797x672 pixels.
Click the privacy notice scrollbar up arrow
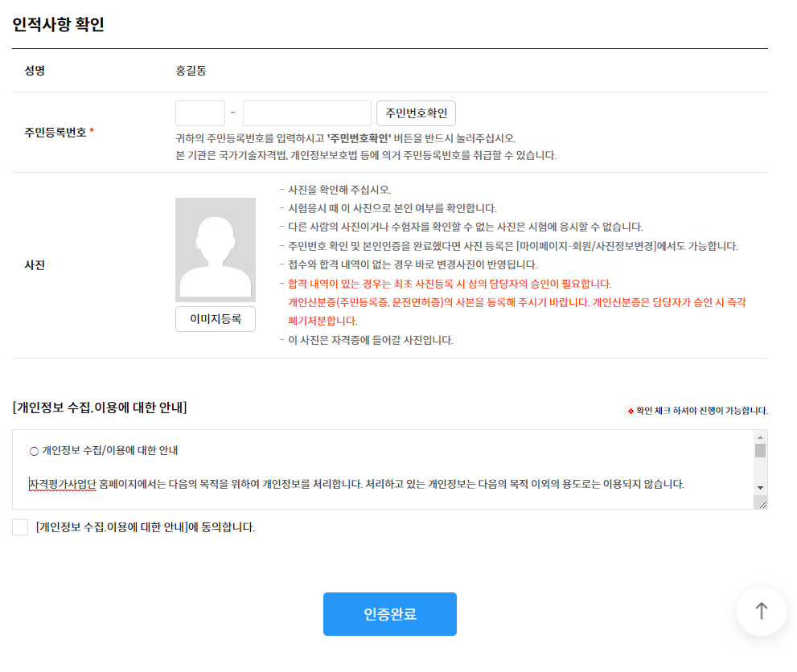[x=760, y=436]
